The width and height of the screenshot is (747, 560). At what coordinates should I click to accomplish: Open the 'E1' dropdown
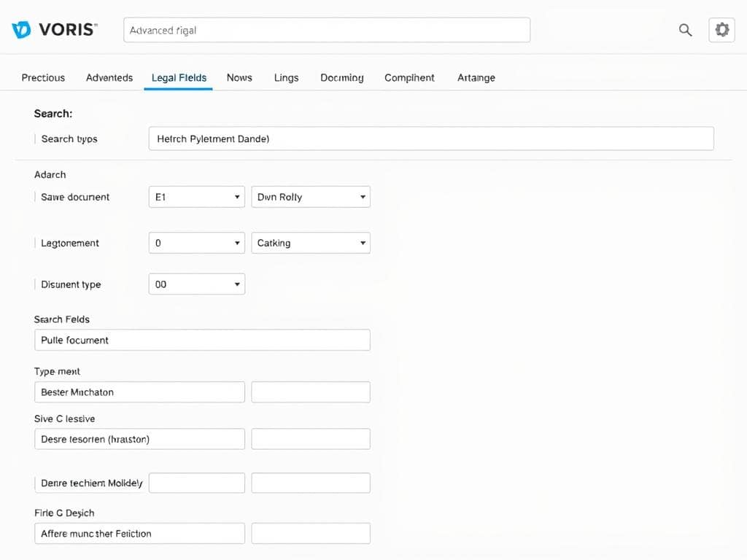196,196
